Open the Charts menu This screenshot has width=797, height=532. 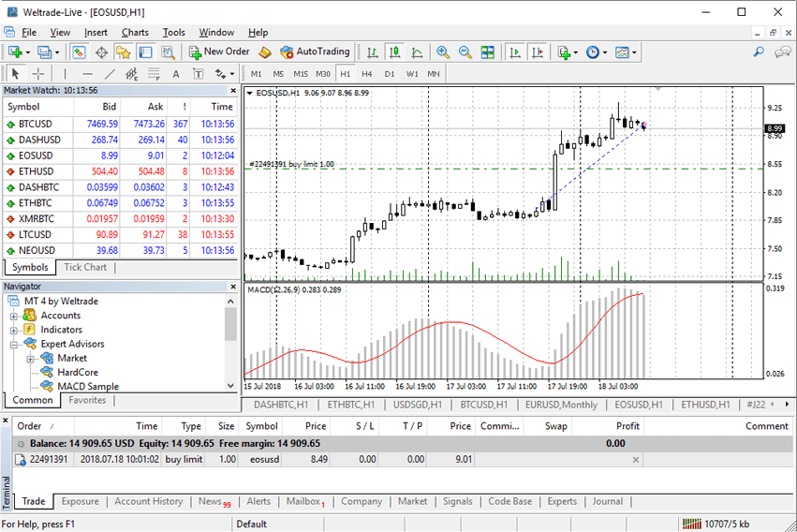135,32
